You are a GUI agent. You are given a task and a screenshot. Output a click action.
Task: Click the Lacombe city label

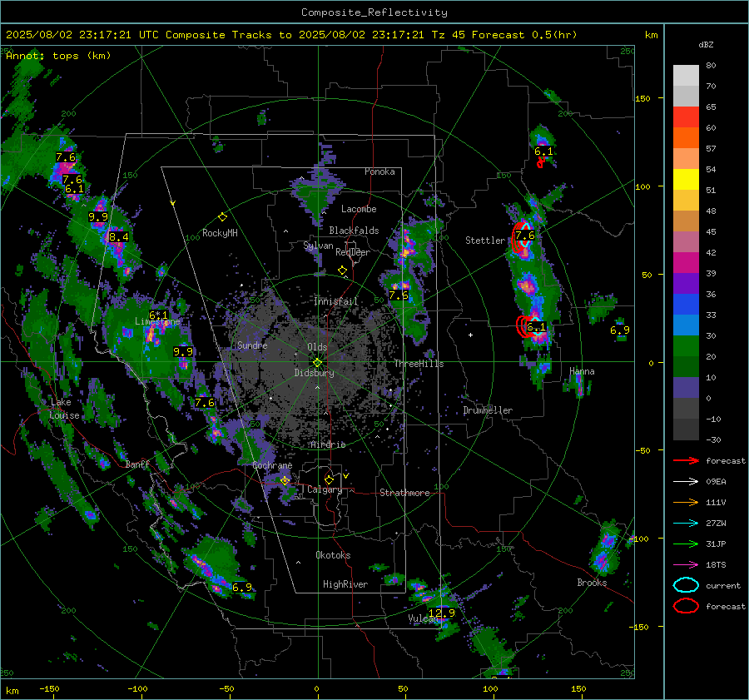359,209
